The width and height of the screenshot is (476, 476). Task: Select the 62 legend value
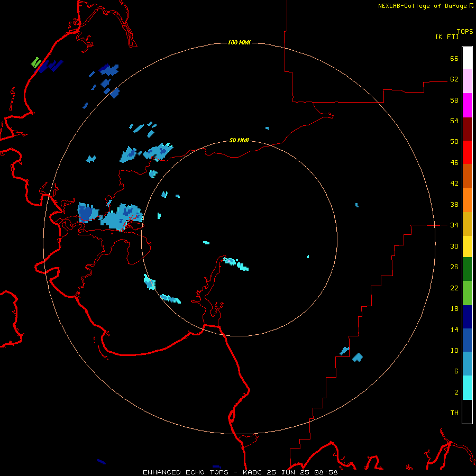pyautogui.click(x=454, y=79)
